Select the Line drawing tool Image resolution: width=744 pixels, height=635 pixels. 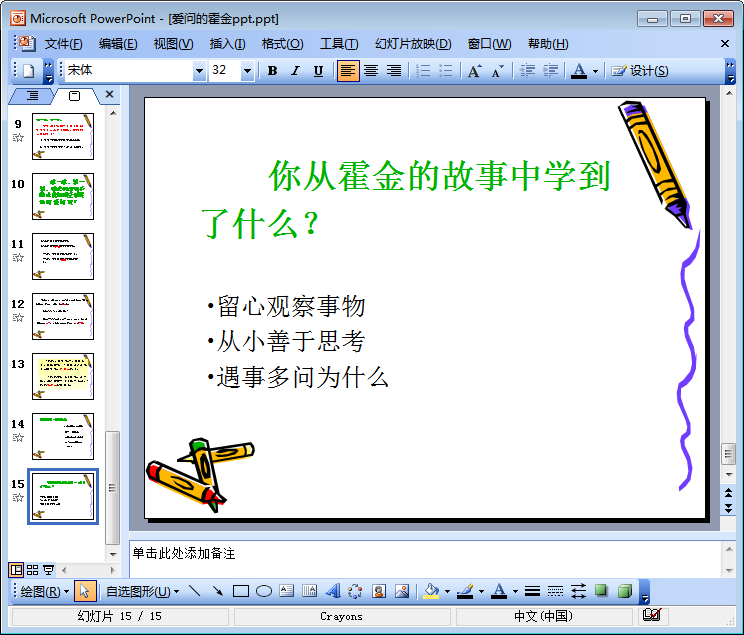(195, 591)
